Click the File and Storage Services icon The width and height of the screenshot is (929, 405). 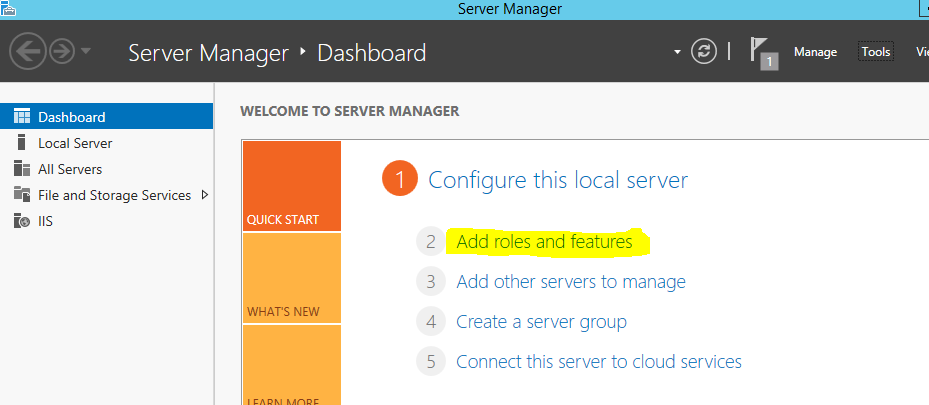coord(22,195)
